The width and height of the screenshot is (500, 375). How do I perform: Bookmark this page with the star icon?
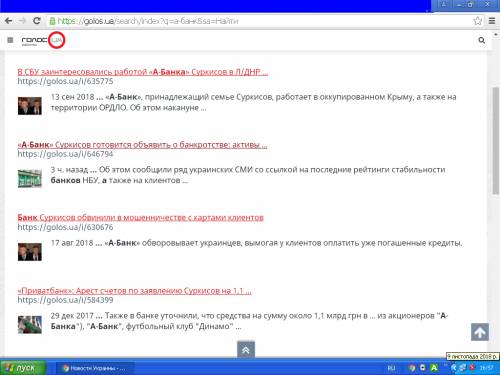coord(477,21)
